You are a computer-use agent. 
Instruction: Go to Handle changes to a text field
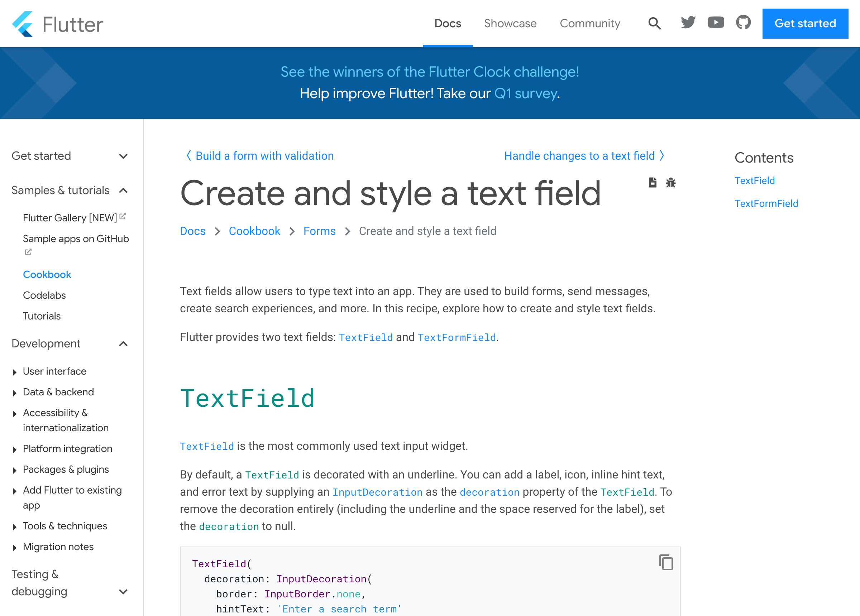tap(579, 156)
